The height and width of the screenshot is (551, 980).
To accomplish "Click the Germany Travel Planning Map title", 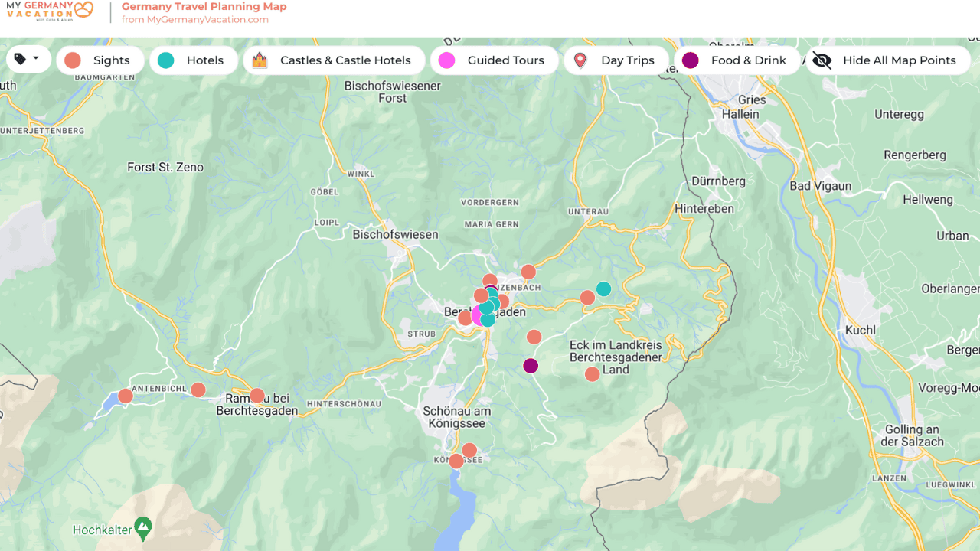I will coord(204,7).
